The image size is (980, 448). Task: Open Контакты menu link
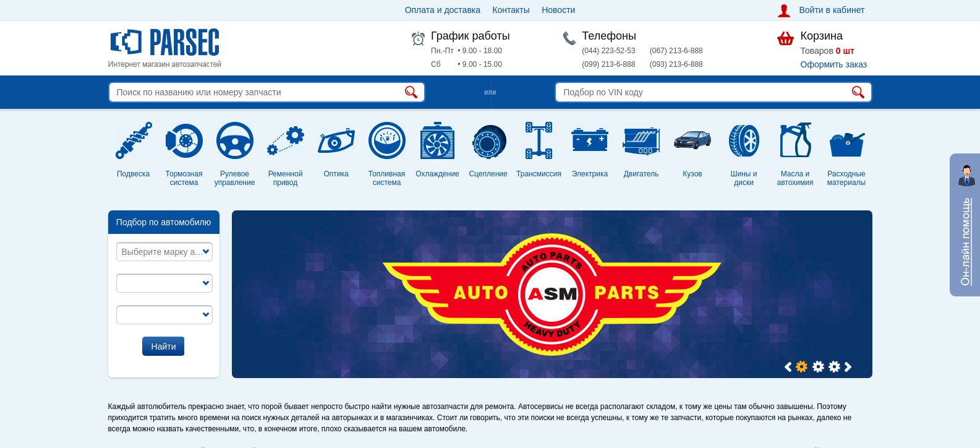coord(511,10)
